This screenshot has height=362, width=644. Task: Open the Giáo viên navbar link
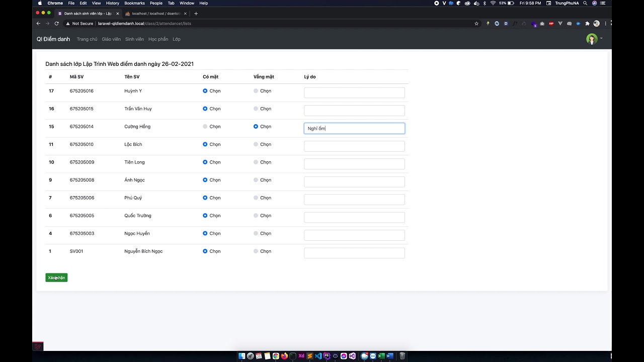(x=111, y=39)
